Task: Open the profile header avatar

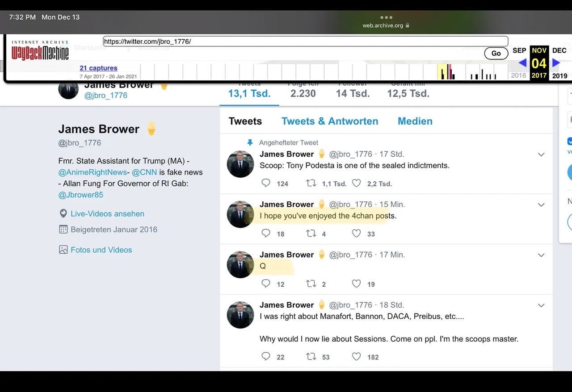Action: [68, 90]
